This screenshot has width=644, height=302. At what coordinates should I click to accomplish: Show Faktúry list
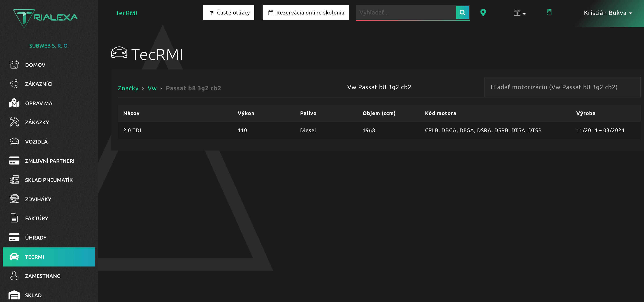click(x=49, y=218)
